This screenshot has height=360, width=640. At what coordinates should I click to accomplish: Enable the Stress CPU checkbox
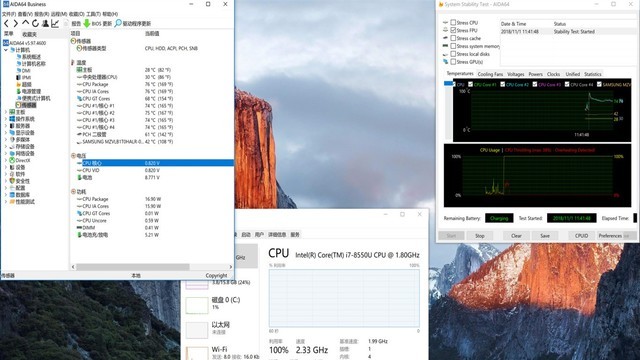point(453,22)
